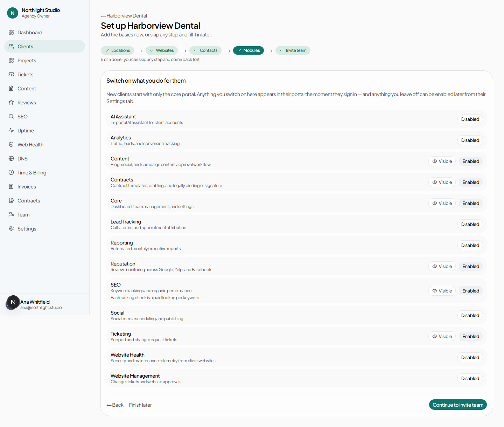
Task: Click the Settings gear icon
Action: [11, 228]
